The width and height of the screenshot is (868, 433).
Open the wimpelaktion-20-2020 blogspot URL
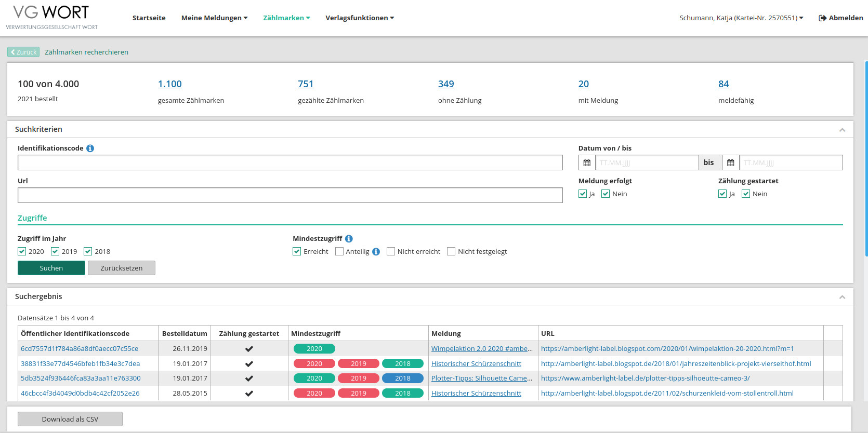(667, 349)
